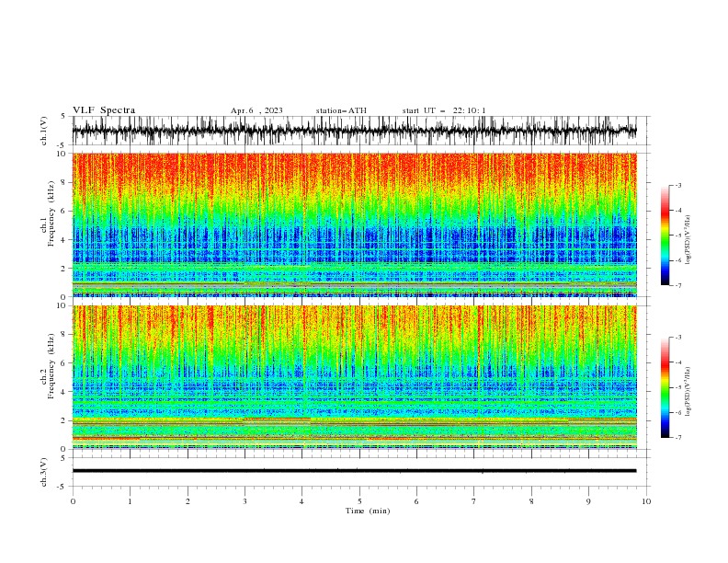Image resolution: width=728 pixels, height=563 pixels.
Task: Click the "-3" label on upper colorbar
Action: pyautogui.click(x=678, y=185)
